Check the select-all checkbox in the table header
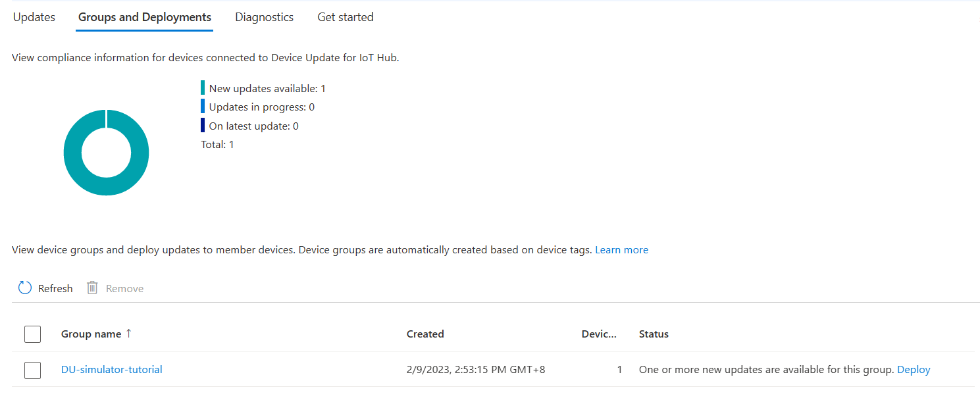The image size is (980, 404). click(x=32, y=334)
